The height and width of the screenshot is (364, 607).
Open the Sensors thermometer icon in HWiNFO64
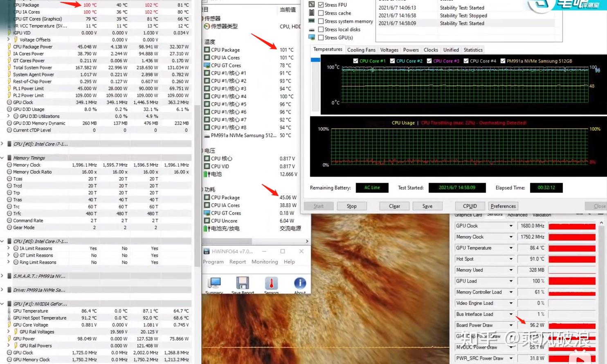(271, 283)
